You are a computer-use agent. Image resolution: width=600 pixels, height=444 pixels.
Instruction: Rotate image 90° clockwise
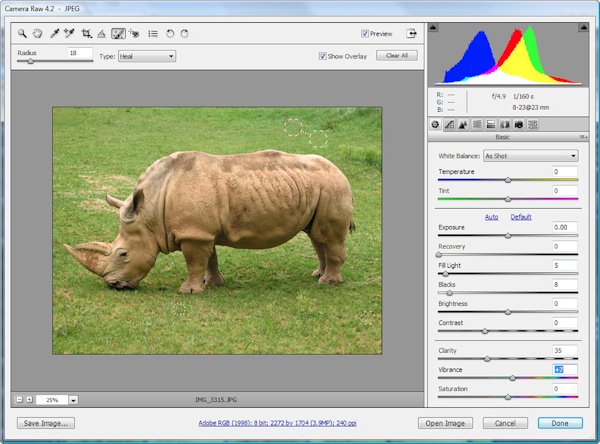pos(184,34)
